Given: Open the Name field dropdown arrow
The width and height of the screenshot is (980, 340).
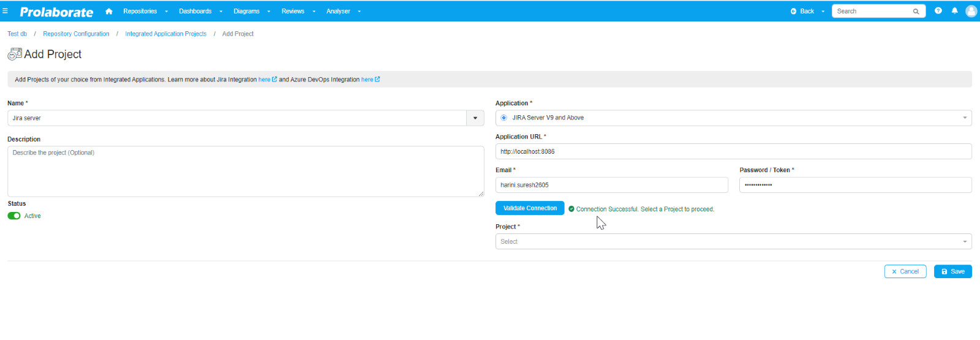Looking at the screenshot, I should pyautogui.click(x=475, y=118).
